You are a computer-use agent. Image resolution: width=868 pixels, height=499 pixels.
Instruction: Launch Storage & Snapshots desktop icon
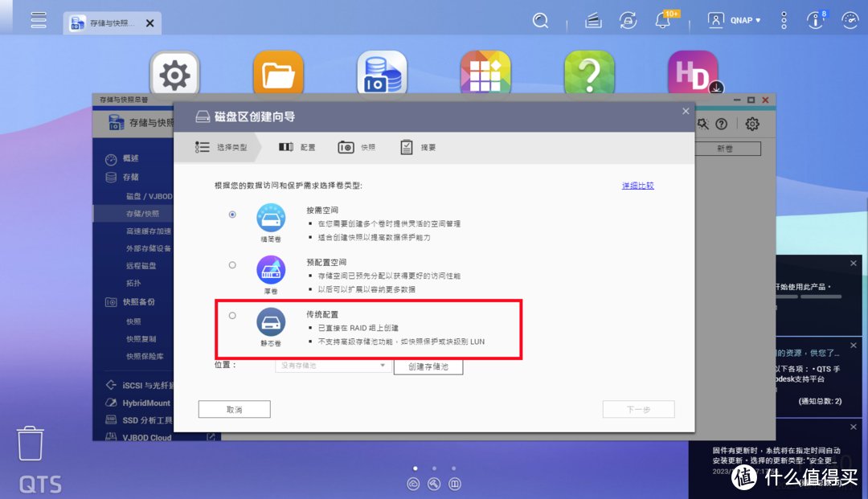tap(382, 74)
